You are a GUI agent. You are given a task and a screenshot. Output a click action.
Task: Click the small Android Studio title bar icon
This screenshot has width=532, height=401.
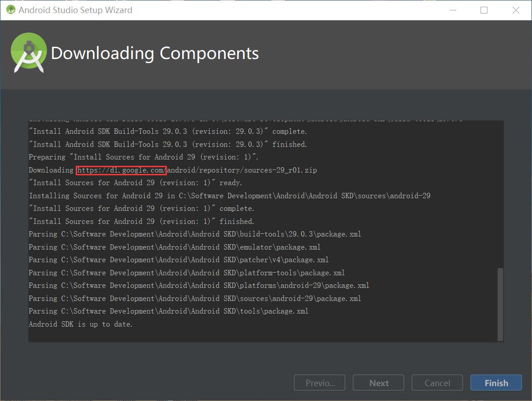[x=10, y=10]
